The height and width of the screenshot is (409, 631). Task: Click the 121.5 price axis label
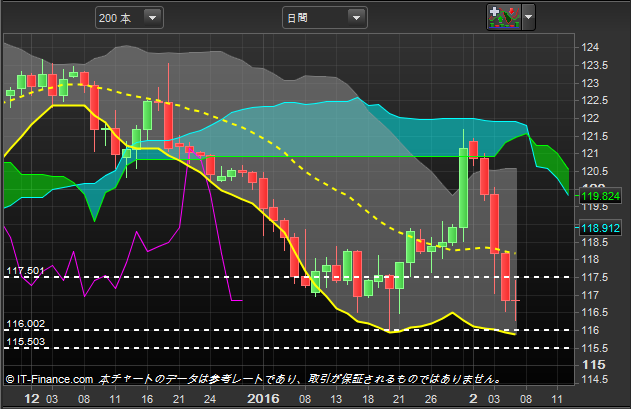pos(595,136)
